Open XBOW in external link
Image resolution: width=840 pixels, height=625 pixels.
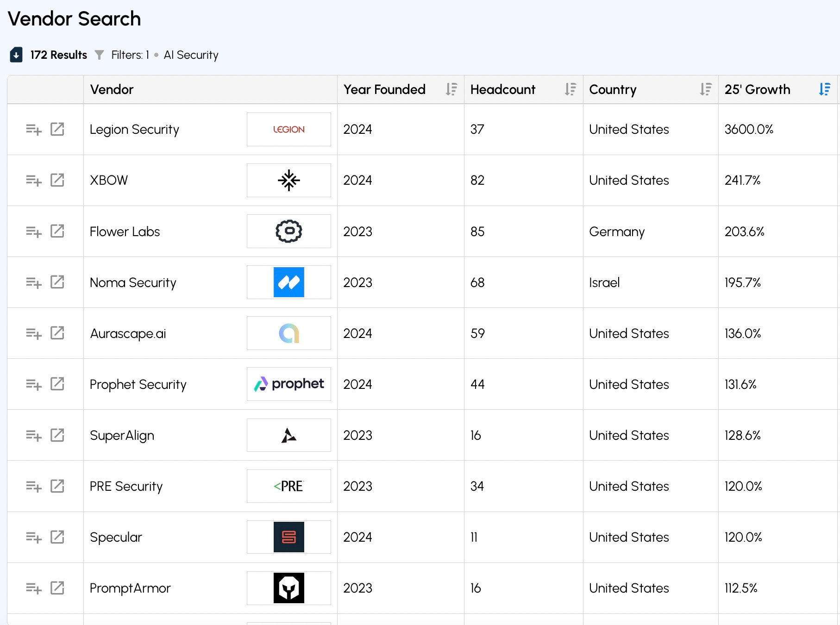pyautogui.click(x=57, y=180)
